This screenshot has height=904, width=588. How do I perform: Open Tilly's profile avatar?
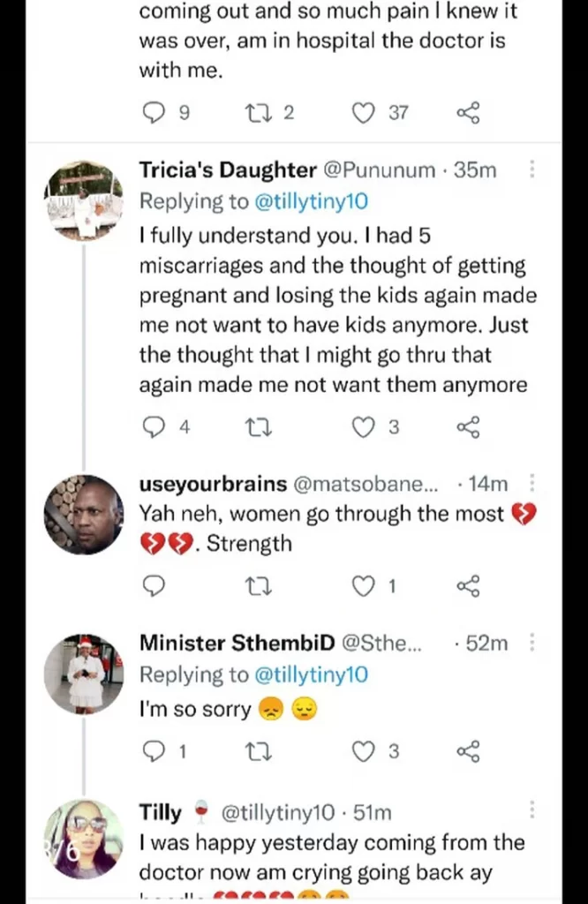tap(84, 839)
